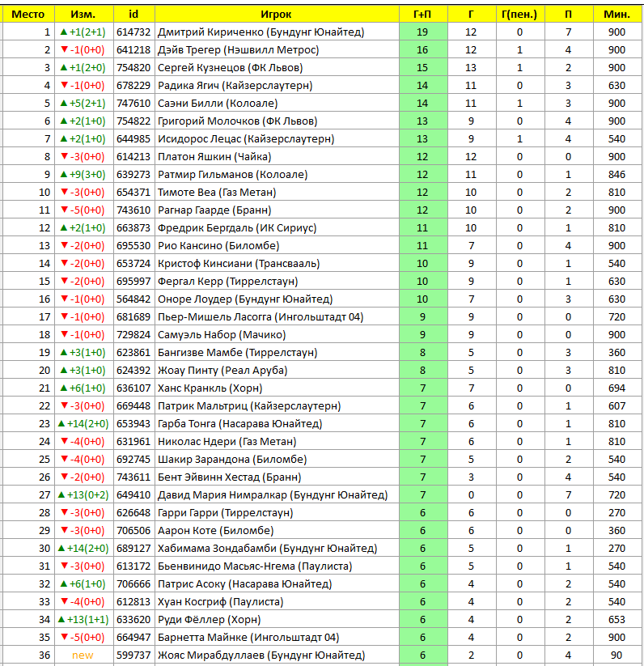This screenshot has height=666, width=644.
Task: Select player Бьенвинидо Масьяс-Нгема (Паулиста)
Action: tap(255, 567)
